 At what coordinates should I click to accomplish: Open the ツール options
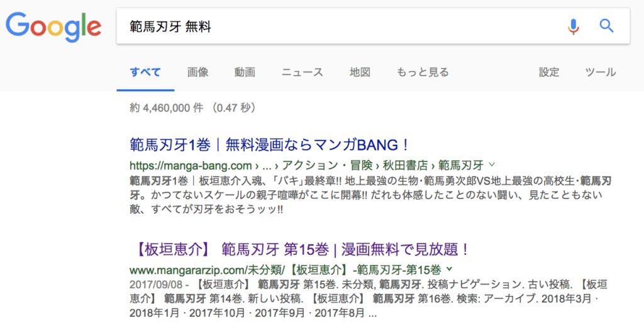601,72
